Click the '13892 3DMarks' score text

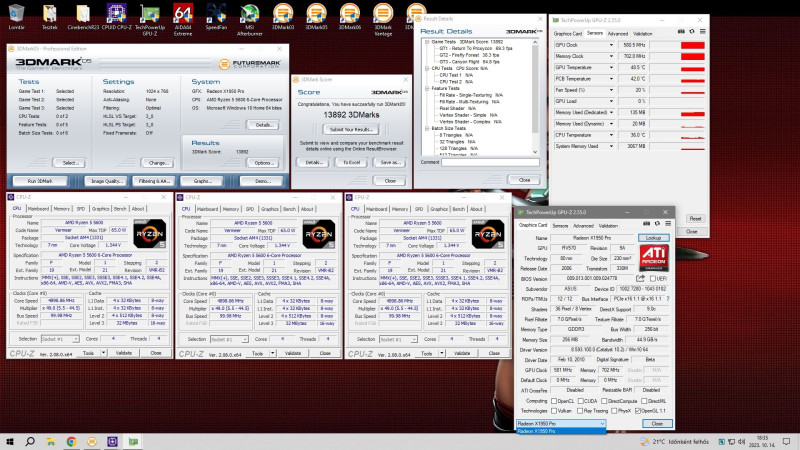pyautogui.click(x=351, y=115)
